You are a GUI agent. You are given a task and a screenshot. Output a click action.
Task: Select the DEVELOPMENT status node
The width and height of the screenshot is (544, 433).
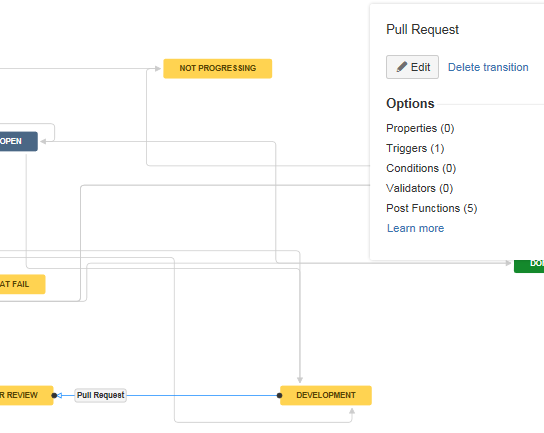click(x=326, y=395)
